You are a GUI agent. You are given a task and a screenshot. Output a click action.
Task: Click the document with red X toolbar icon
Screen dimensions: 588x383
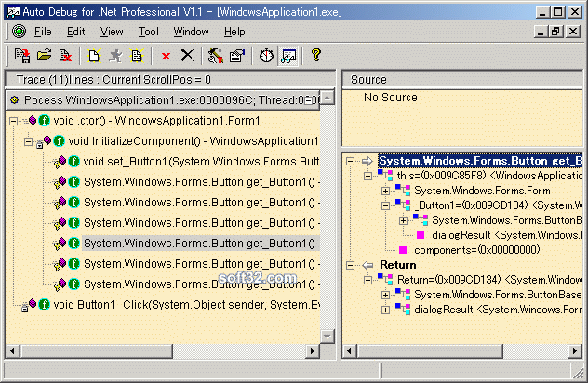65,56
